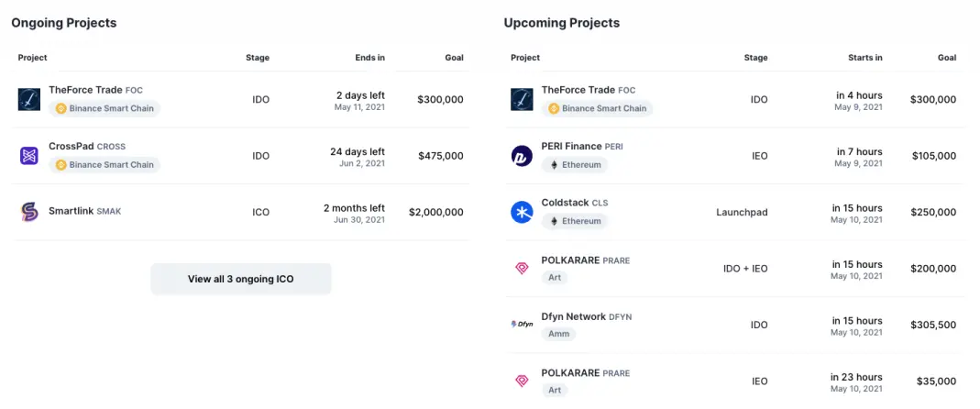Click Stage column header in Ongoing Projects

[x=258, y=58]
